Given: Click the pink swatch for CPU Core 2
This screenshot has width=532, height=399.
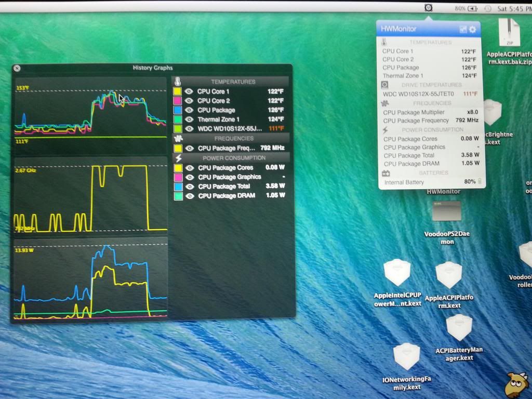Looking at the screenshot, I should click(178, 101).
